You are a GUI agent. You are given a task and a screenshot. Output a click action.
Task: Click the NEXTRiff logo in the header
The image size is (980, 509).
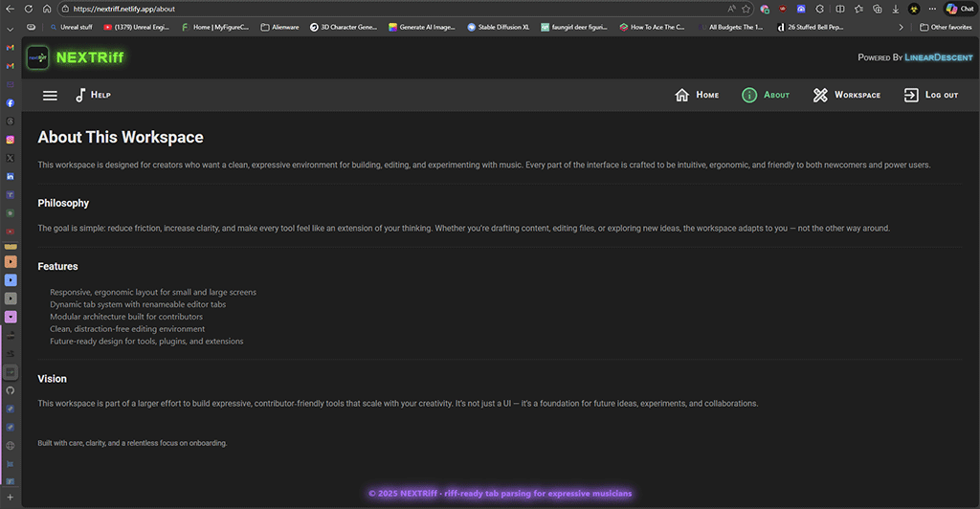tap(38, 57)
